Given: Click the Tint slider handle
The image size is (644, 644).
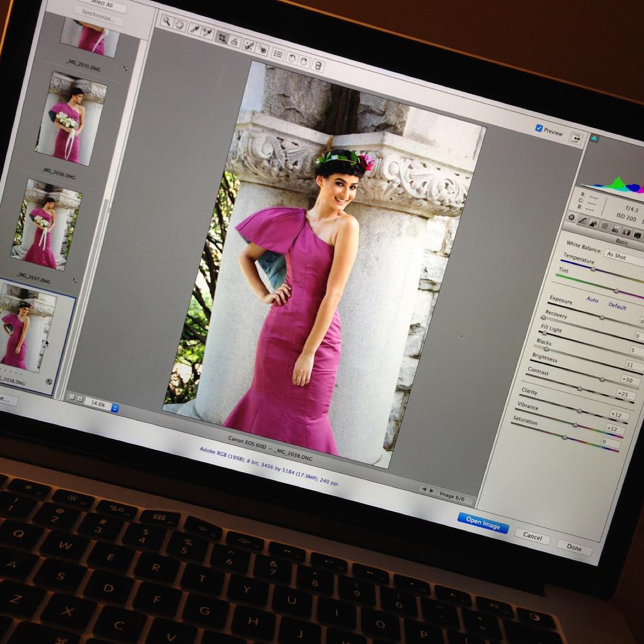Looking at the screenshot, I should click(x=616, y=291).
